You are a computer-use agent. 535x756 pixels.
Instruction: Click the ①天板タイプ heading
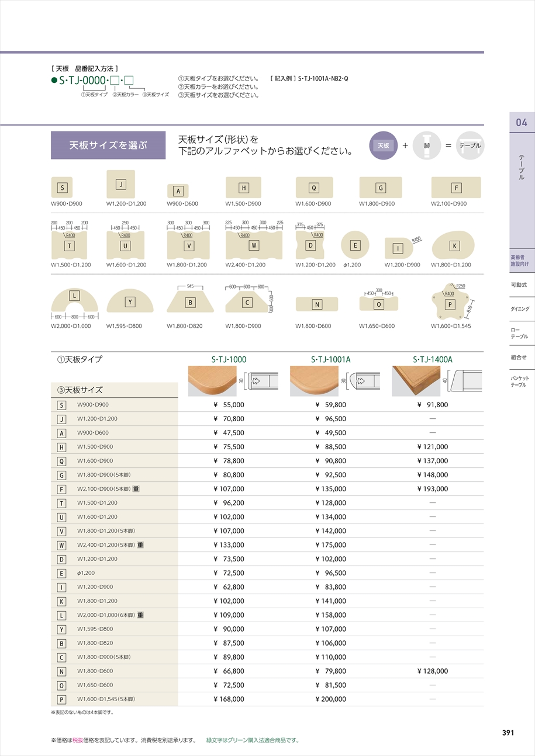click(x=80, y=360)
